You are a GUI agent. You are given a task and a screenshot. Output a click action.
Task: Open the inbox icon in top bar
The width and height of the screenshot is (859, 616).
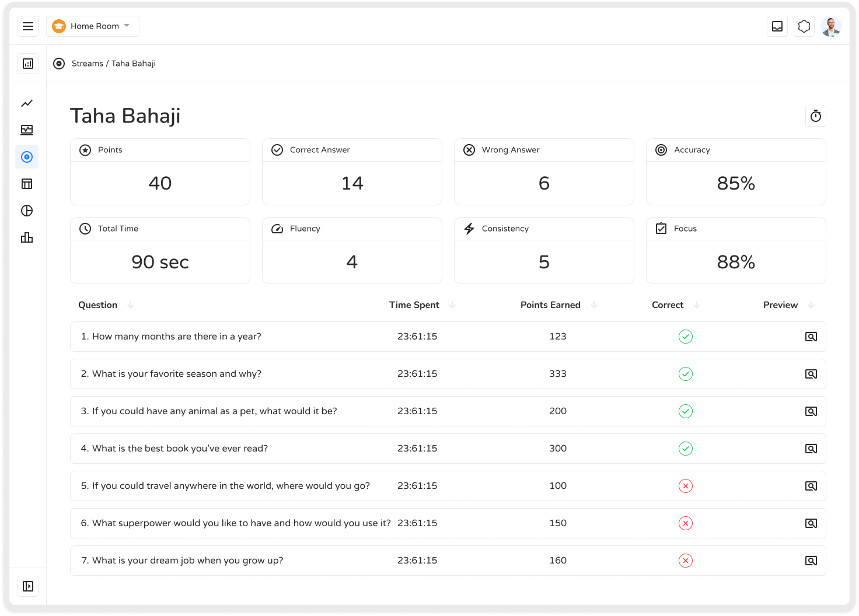777,26
